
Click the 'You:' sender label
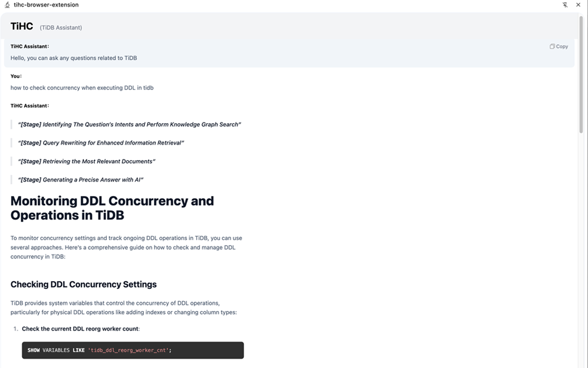coord(16,76)
